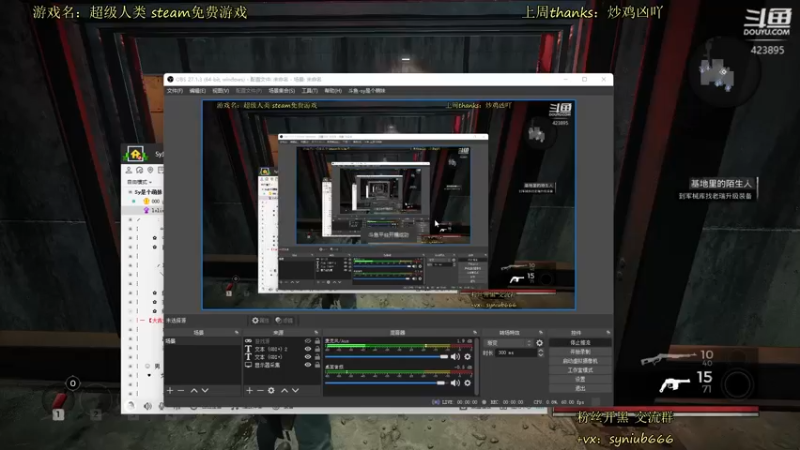The height and width of the screenshot is (450, 800).
Task: Toggle lock on 文本 (GDI+) source
Action: [x=317, y=357]
